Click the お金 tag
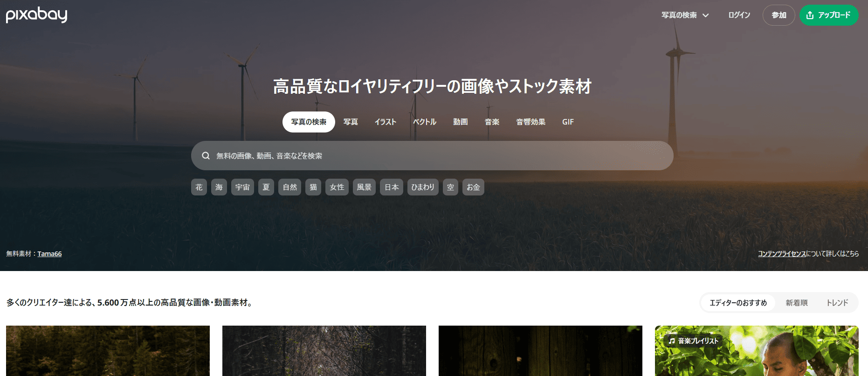The image size is (868, 376). point(473,187)
